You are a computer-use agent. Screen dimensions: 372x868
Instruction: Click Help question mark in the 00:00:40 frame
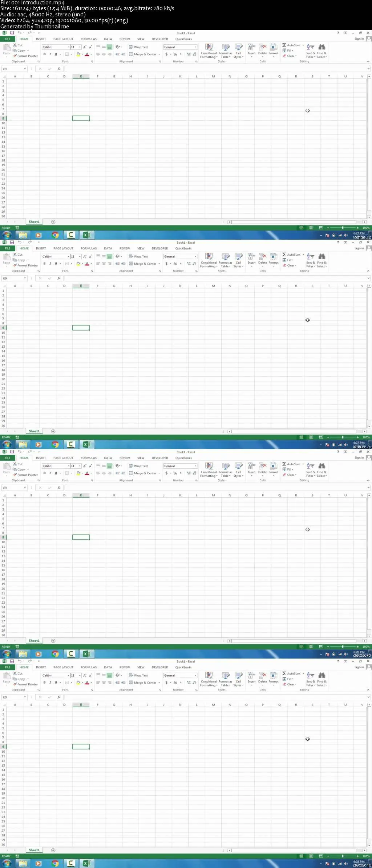[338, 661]
